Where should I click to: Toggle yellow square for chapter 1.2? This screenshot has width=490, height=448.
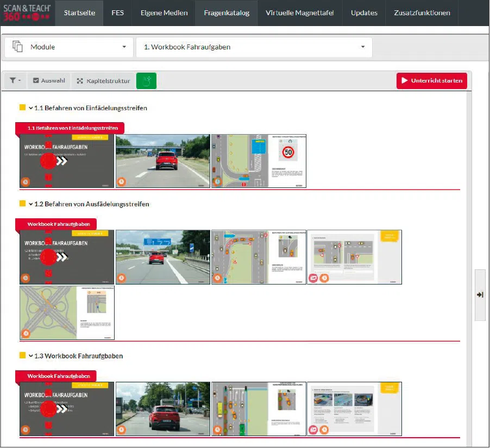pos(23,204)
